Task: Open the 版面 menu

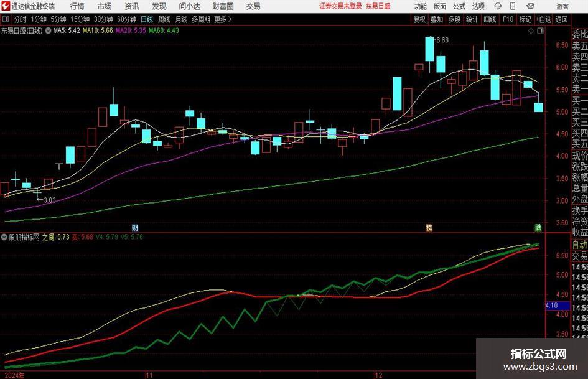Action: 439,6
